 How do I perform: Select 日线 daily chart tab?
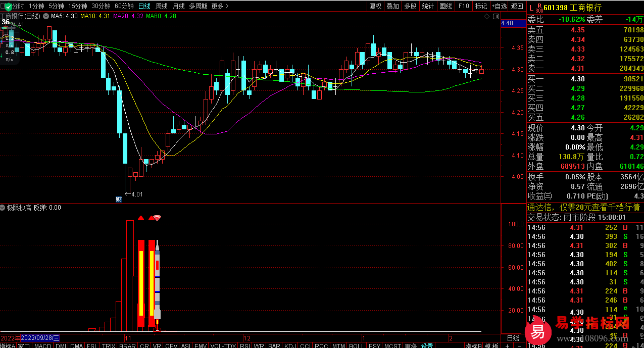click(x=144, y=6)
